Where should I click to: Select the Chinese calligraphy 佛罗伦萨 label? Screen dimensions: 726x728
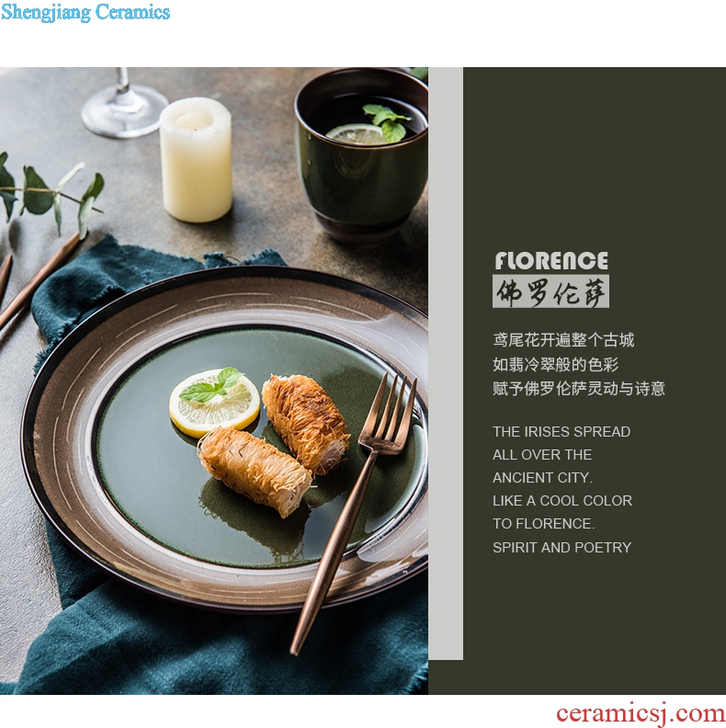coord(550,291)
